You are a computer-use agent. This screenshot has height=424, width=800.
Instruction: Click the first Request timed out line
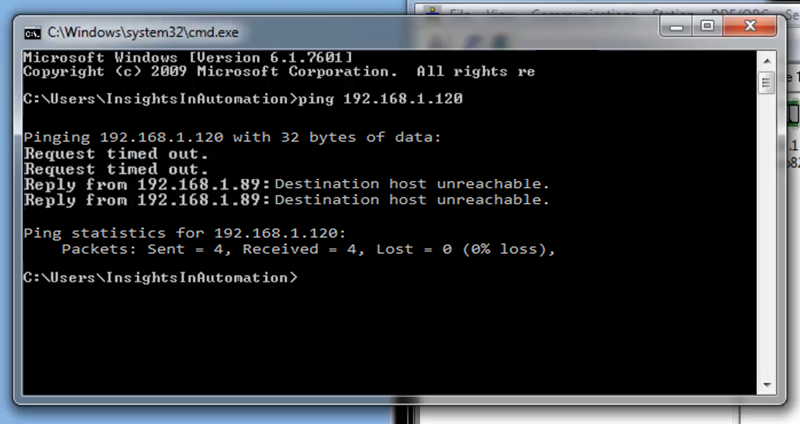click(x=116, y=154)
